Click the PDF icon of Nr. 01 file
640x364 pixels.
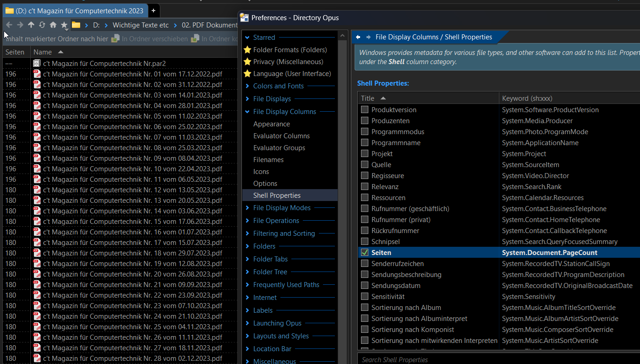(x=37, y=74)
